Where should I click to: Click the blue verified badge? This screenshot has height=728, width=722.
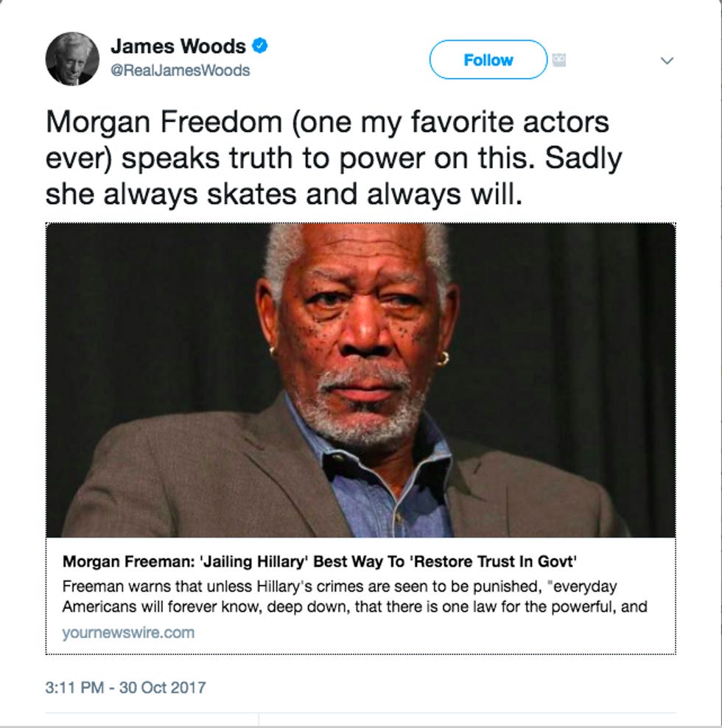click(x=259, y=46)
